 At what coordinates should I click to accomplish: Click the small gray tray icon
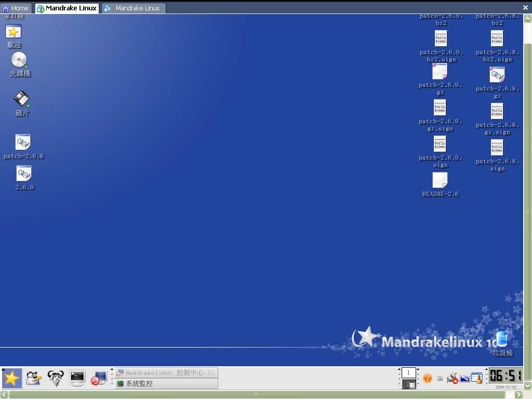point(440,378)
